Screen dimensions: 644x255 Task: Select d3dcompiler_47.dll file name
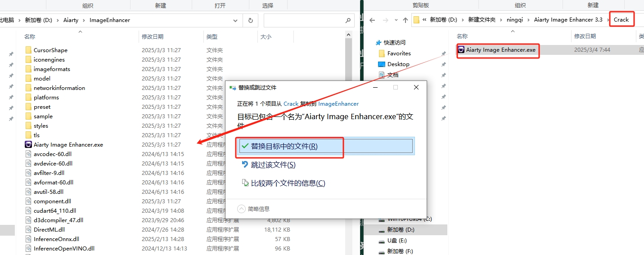tap(59, 220)
